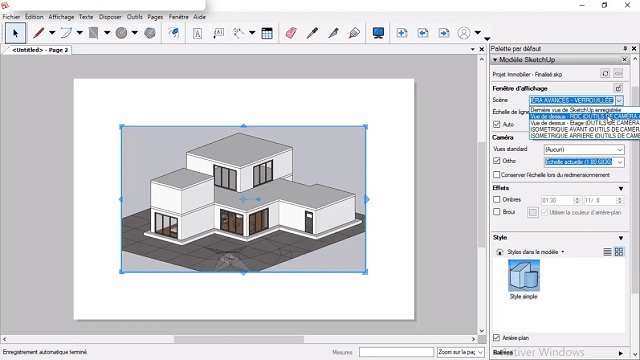Choose ISOMETRIQUE ARRIERE scene
The height and width of the screenshot is (360, 640).
pyautogui.click(x=584, y=136)
